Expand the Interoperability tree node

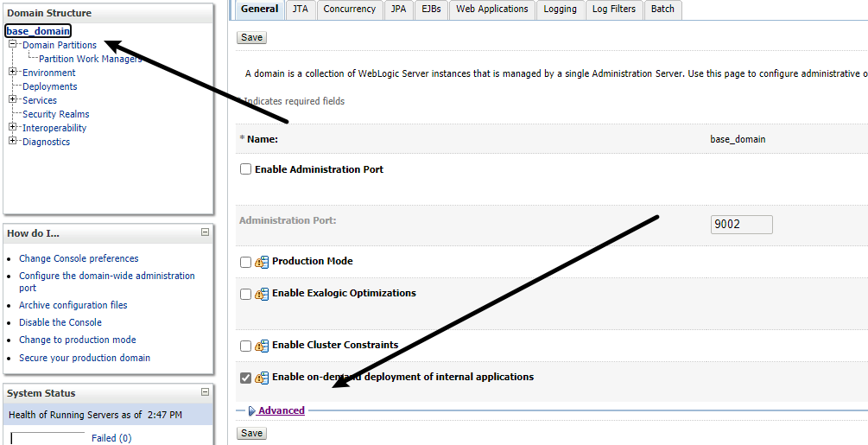(13, 127)
